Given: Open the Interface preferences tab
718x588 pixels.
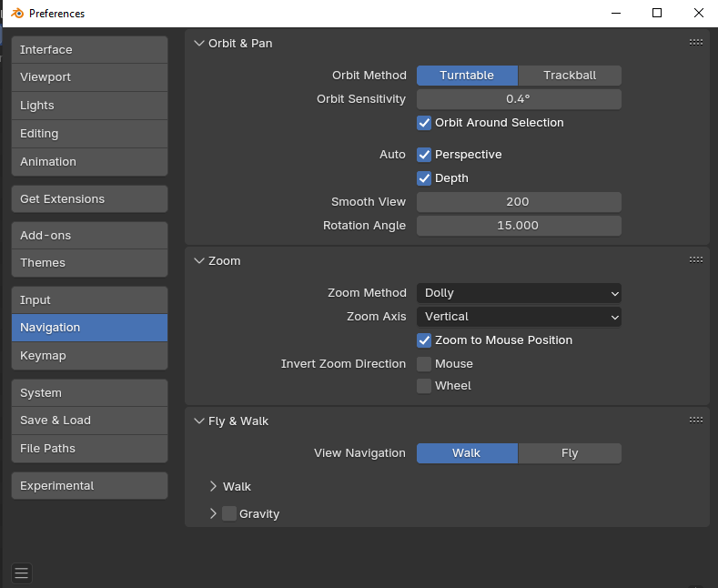Looking at the screenshot, I should click(90, 49).
